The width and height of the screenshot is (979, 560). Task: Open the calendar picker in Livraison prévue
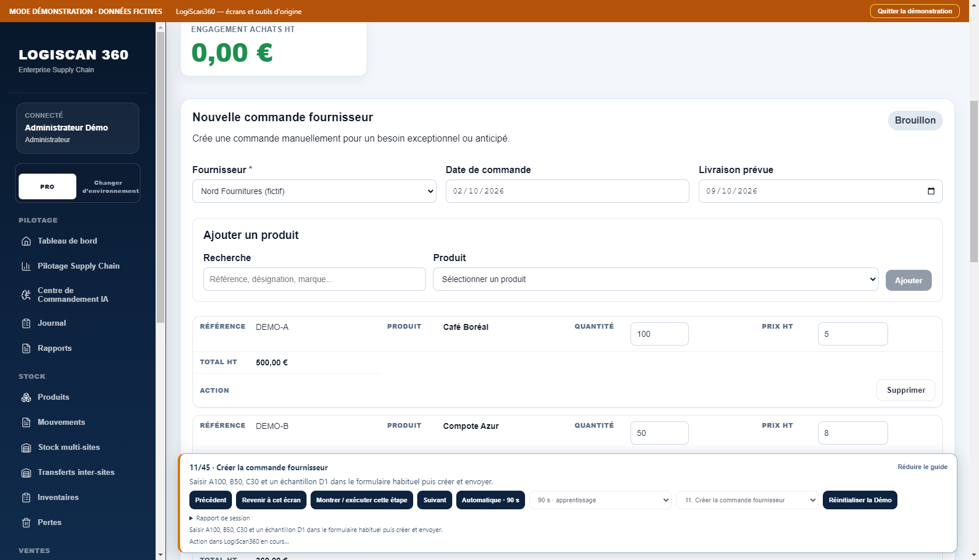pos(931,191)
